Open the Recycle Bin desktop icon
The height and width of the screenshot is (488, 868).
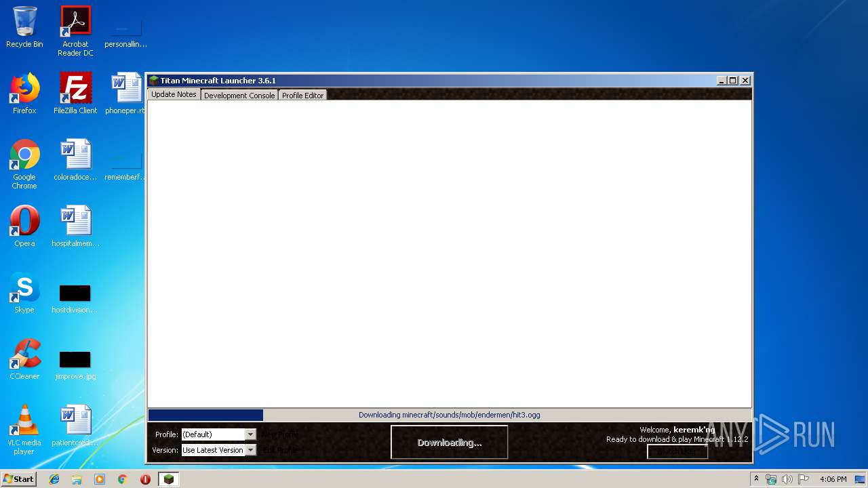[24, 27]
